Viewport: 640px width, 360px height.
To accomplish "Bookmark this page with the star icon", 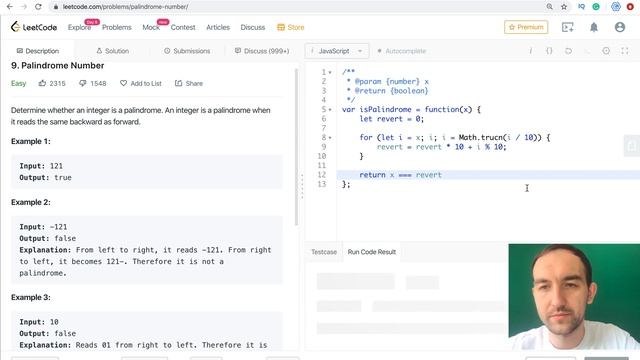I will (564, 7).
